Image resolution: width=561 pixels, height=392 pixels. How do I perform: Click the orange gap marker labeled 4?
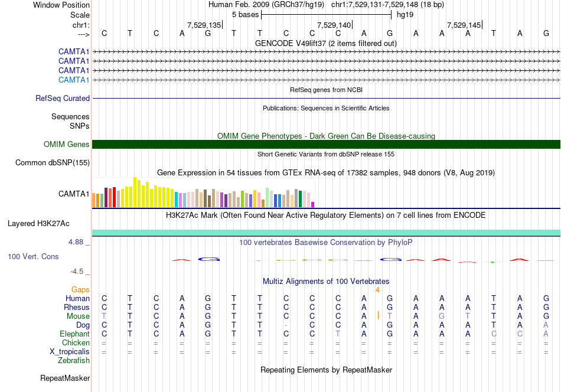tap(377, 290)
